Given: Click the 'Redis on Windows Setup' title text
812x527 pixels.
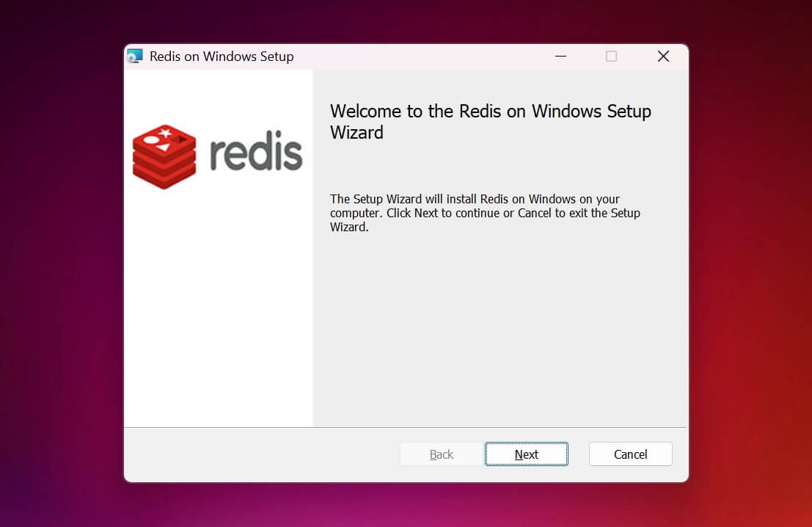Looking at the screenshot, I should pyautogui.click(x=222, y=57).
